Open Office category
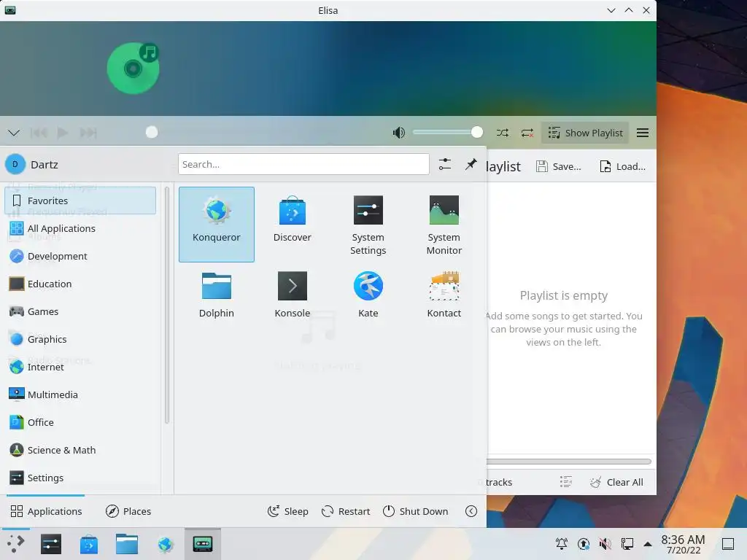Viewport: 747px width, 560px height. pyautogui.click(x=80, y=422)
